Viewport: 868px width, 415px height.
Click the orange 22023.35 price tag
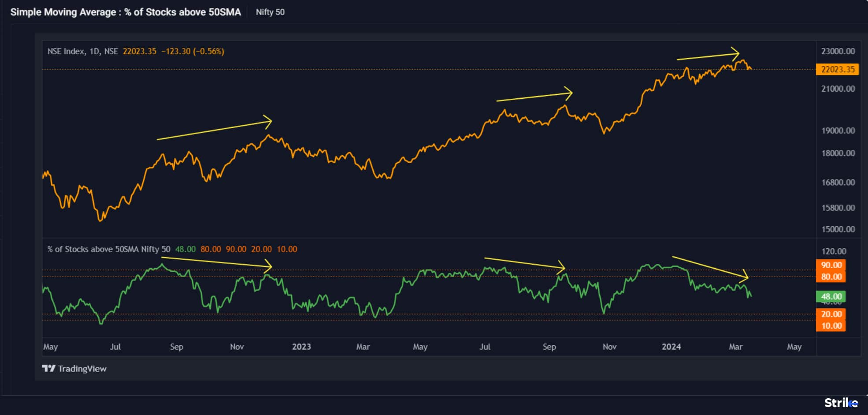[837, 69]
